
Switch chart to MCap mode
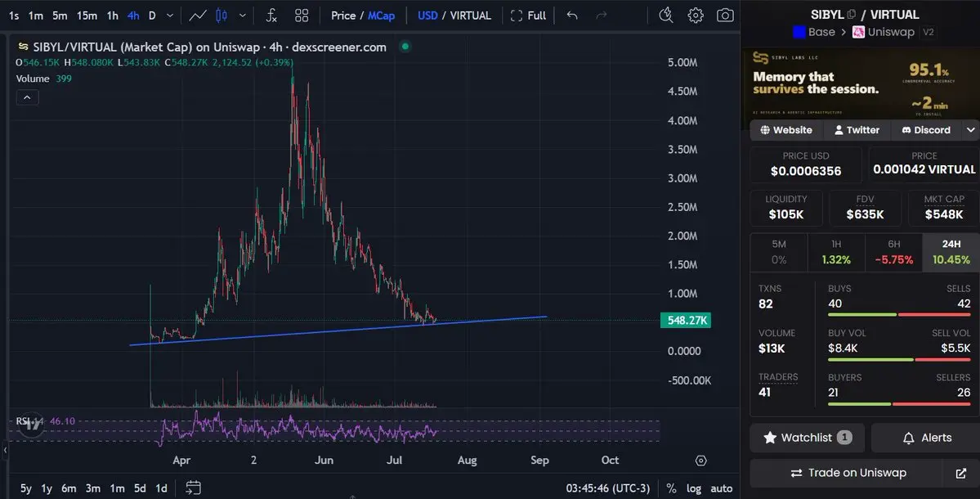point(381,16)
